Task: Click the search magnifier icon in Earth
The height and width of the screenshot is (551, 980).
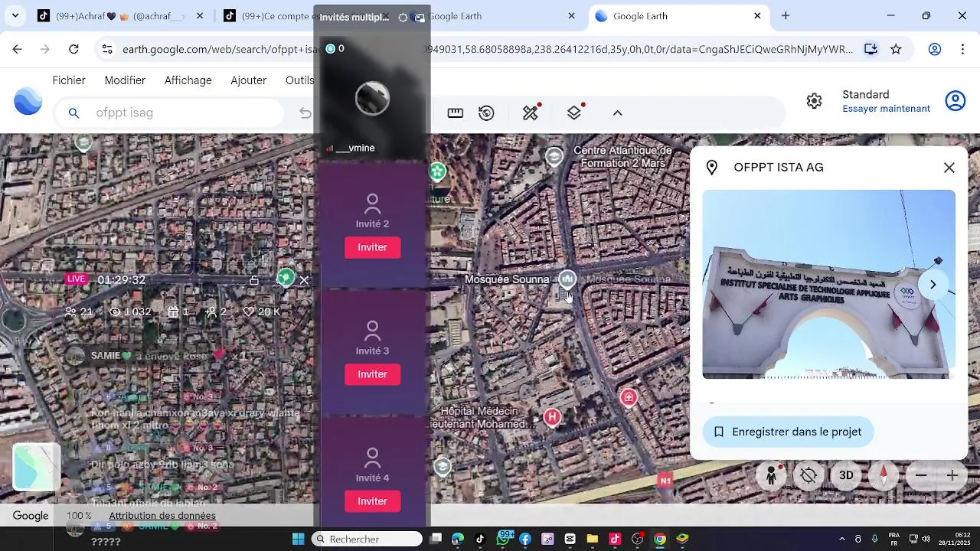Action: tap(73, 113)
